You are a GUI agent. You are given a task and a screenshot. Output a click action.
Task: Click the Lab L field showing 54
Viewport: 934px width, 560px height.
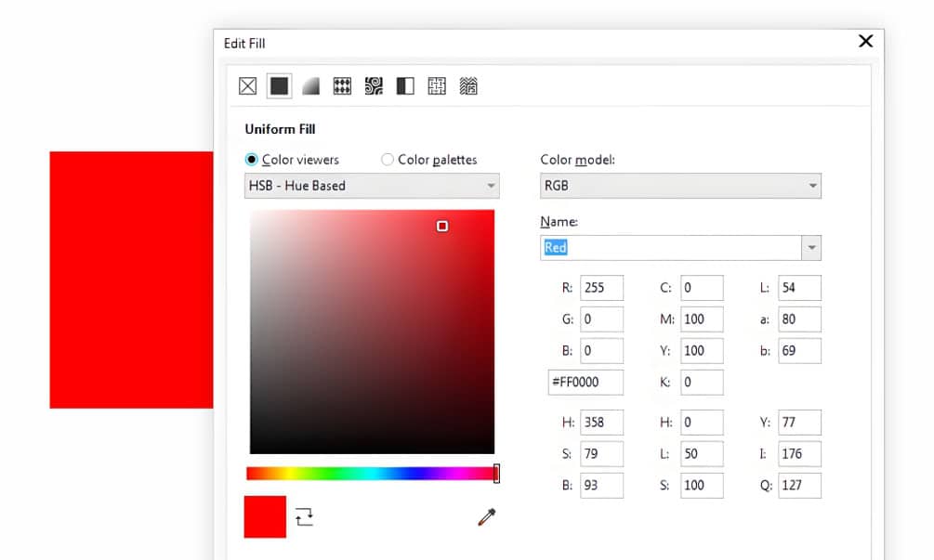pyautogui.click(x=799, y=288)
